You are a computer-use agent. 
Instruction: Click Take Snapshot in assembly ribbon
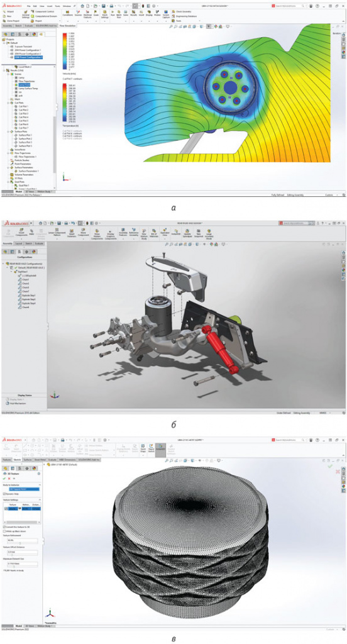(x=199, y=233)
